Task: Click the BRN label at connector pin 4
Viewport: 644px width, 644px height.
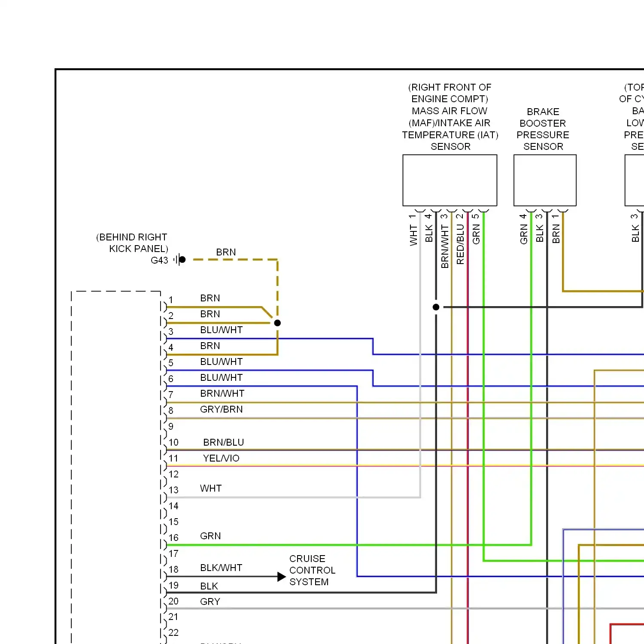Action: (210, 346)
